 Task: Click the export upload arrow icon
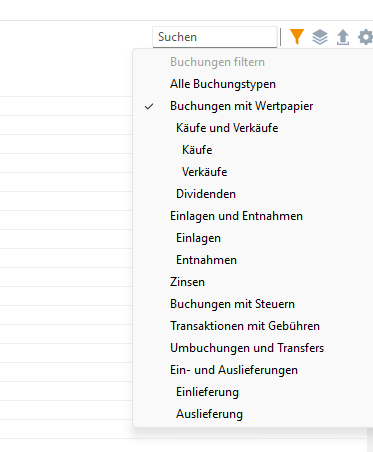tap(343, 37)
